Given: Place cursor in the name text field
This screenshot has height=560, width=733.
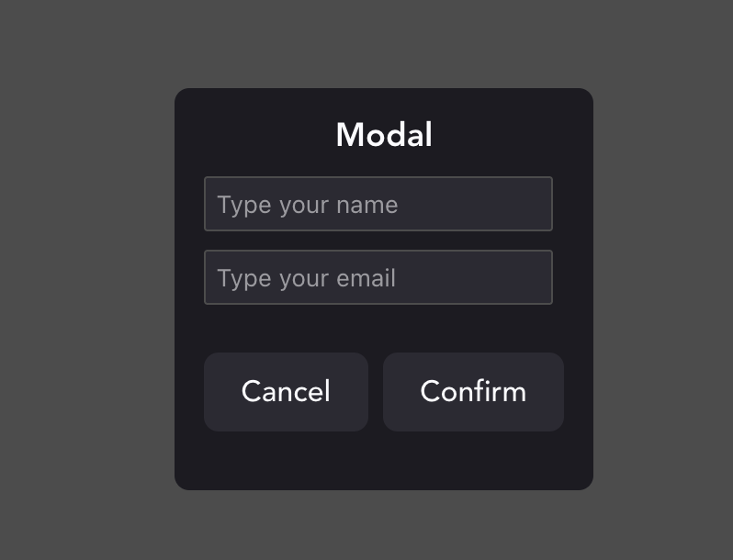Looking at the screenshot, I should (x=378, y=204).
